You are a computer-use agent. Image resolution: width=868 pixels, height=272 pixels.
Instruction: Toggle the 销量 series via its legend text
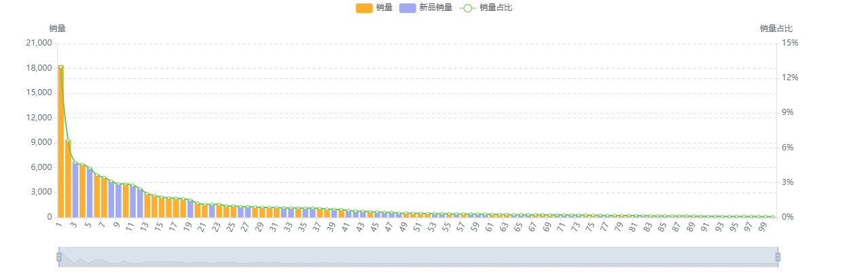(384, 7)
